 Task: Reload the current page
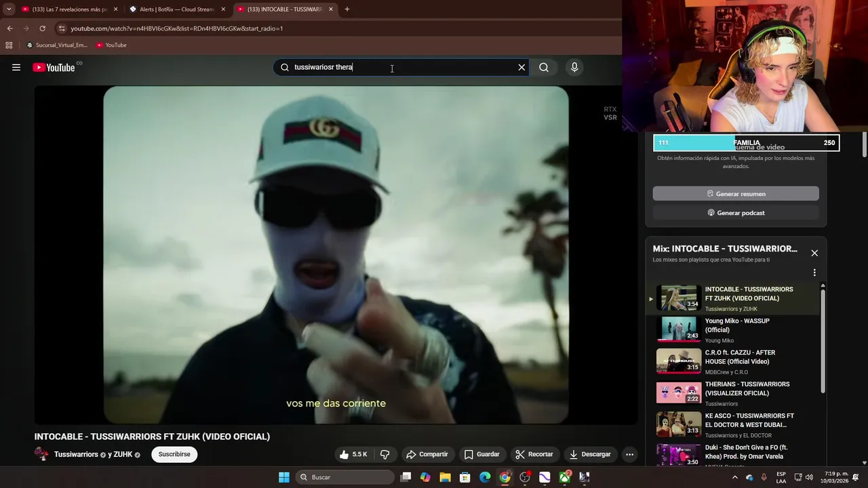tap(42, 28)
